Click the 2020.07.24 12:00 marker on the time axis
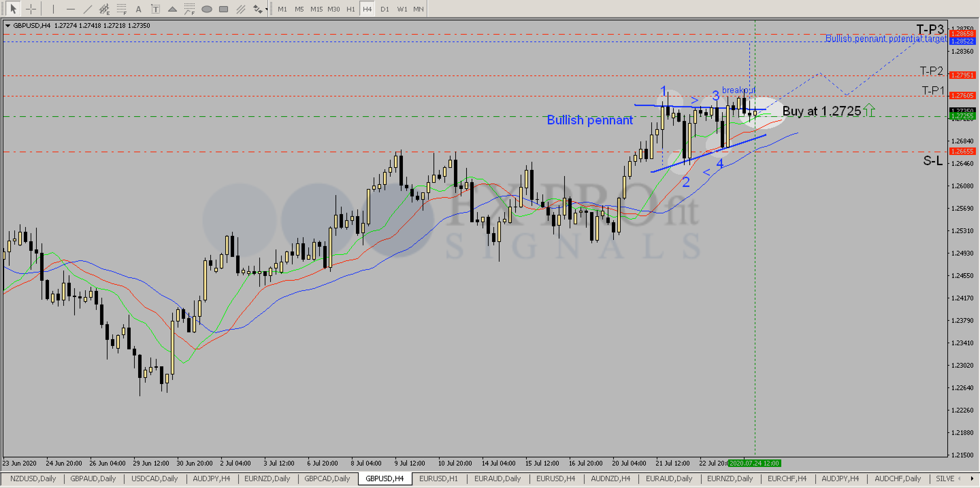Screen dimensions: 980x488 pos(754,463)
